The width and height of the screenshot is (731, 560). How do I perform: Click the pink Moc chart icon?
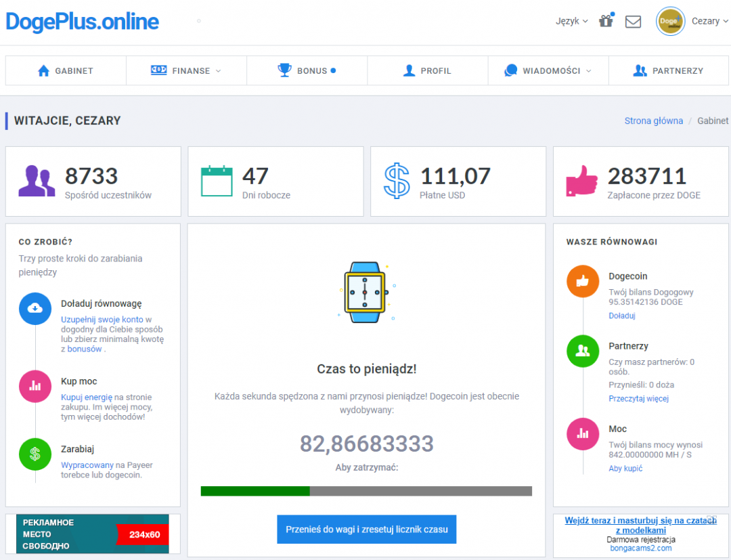click(583, 434)
